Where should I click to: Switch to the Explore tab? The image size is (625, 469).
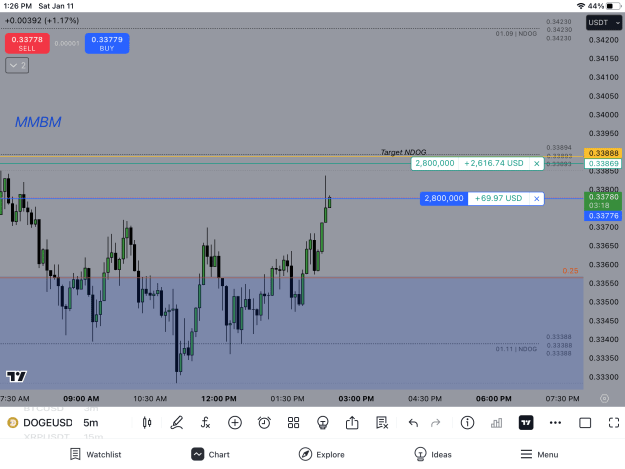tap(322, 454)
